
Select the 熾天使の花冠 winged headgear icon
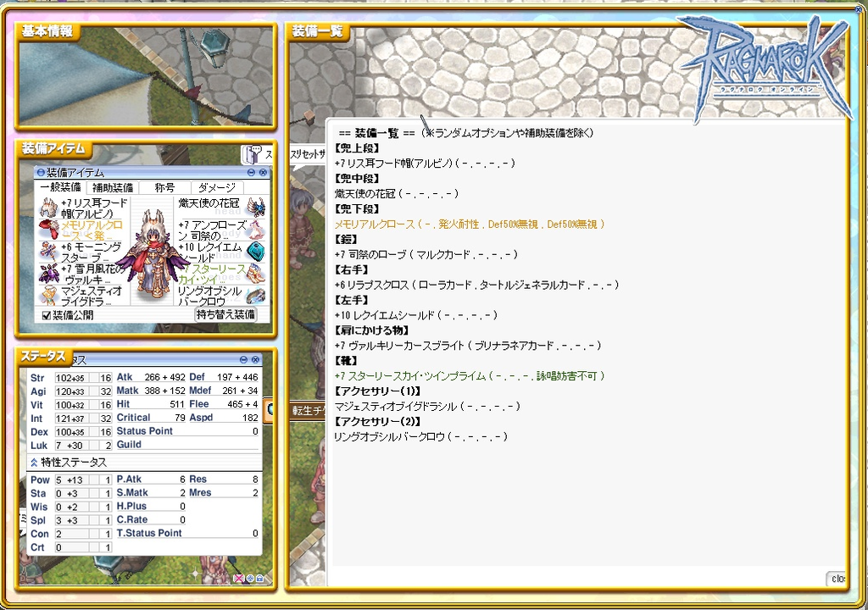pyautogui.click(x=256, y=208)
